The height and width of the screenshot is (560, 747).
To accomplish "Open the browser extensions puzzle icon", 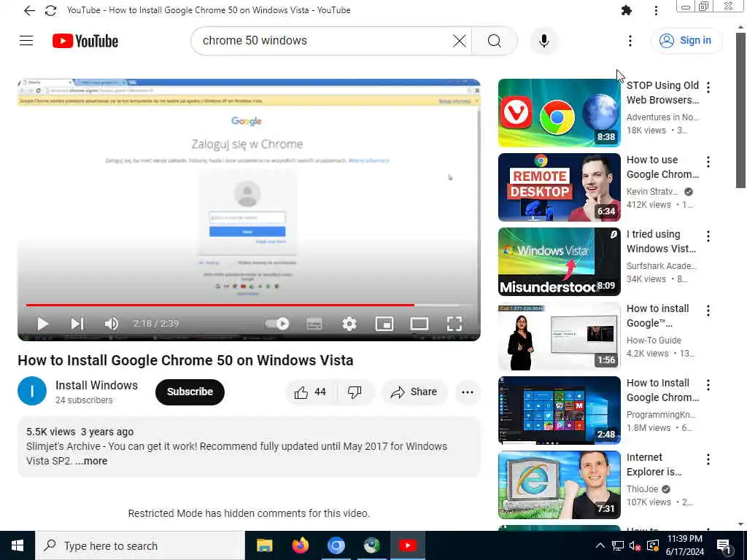I will tap(627, 10).
